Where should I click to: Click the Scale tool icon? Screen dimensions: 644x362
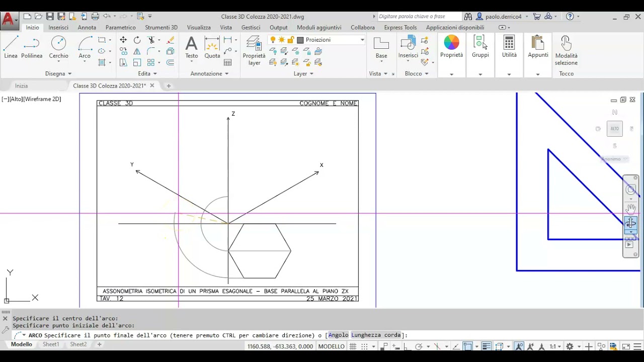(x=137, y=63)
